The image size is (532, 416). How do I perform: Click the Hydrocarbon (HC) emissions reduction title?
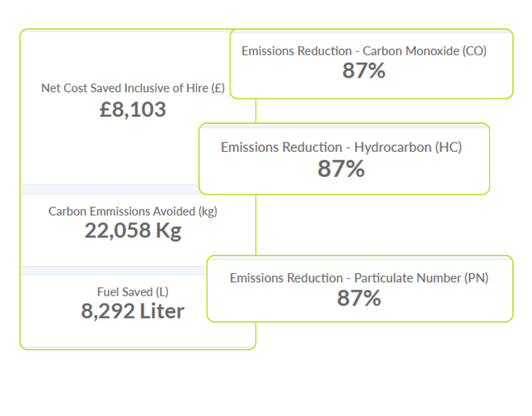tap(341, 147)
